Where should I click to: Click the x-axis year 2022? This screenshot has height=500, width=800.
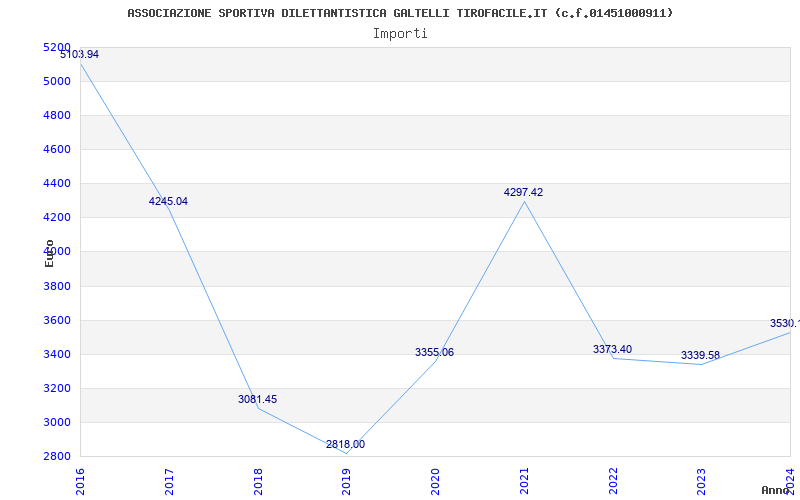click(x=613, y=482)
